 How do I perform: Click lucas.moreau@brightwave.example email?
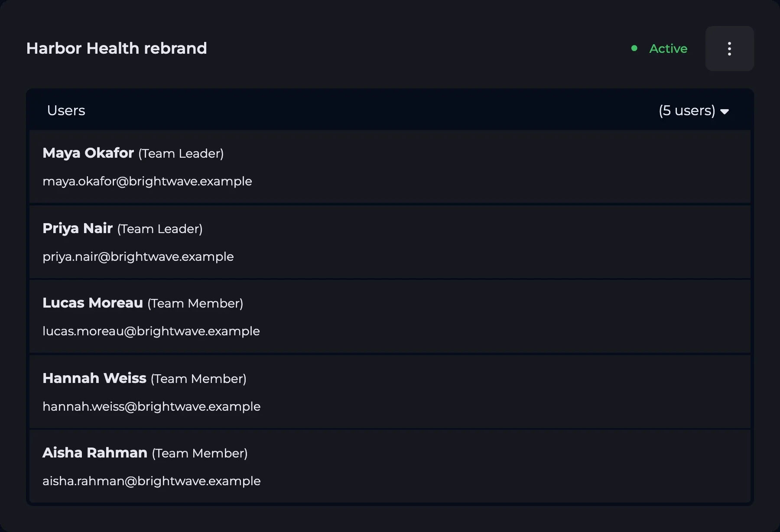click(151, 331)
